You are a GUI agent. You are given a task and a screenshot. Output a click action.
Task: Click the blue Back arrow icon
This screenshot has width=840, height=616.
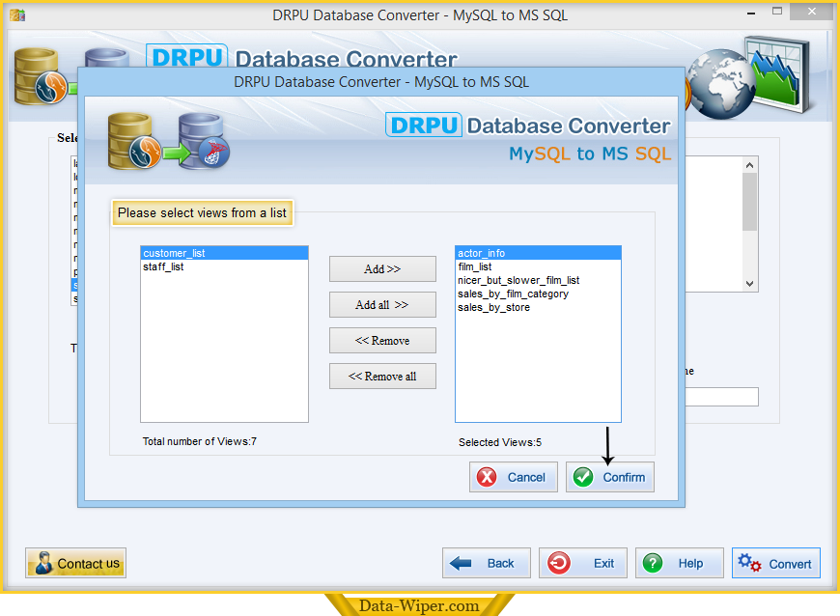pos(462,563)
